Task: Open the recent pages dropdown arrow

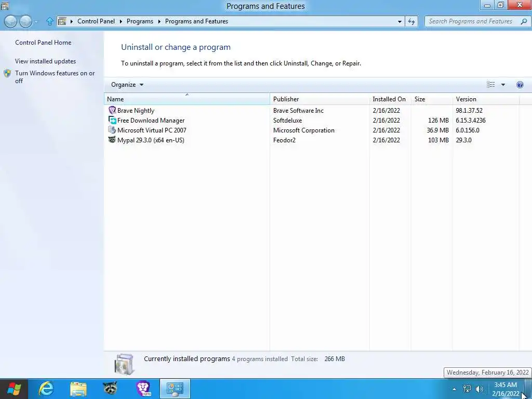Action: 36,22
